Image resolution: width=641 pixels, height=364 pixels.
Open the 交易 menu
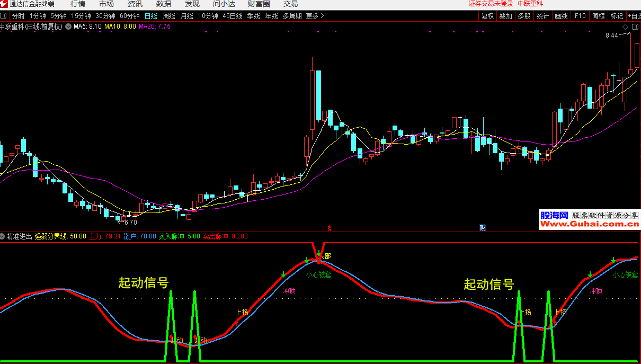point(290,4)
